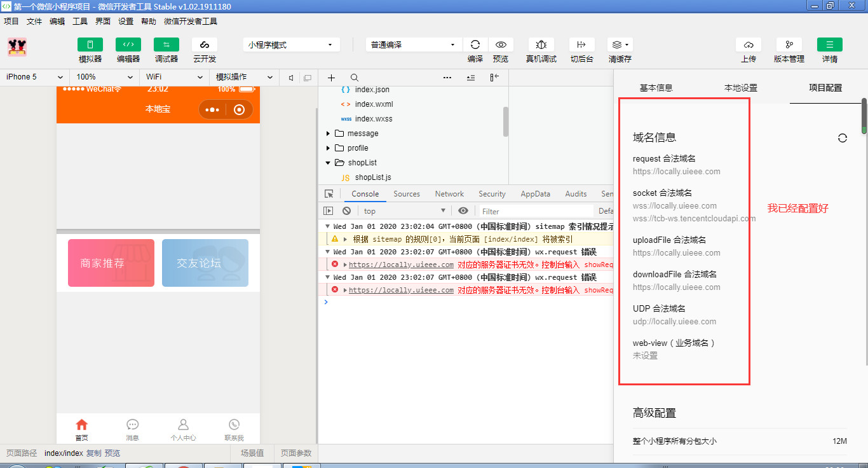Viewport: 868px width, 468px height.
Task: Open the 工具 menu
Action: (80, 21)
